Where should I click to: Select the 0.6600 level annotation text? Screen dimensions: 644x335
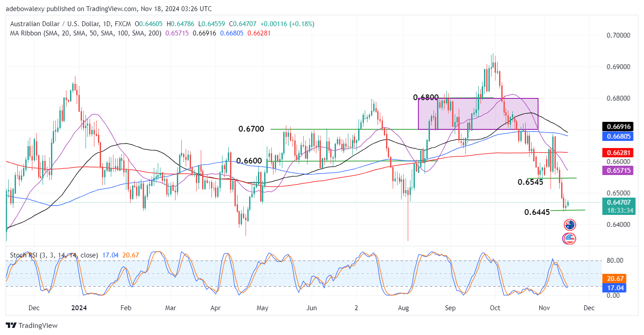click(x=250, y=160)
